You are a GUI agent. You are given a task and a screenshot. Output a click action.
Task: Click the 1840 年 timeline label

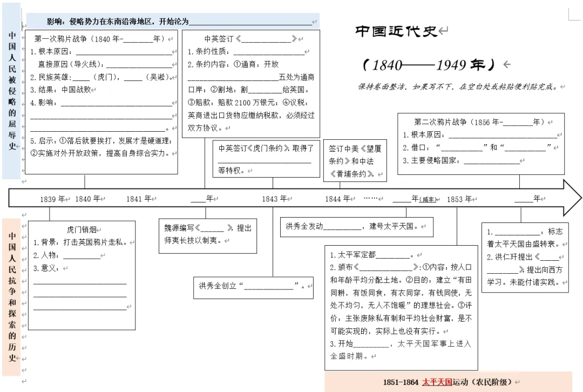(x=88, y=199)
